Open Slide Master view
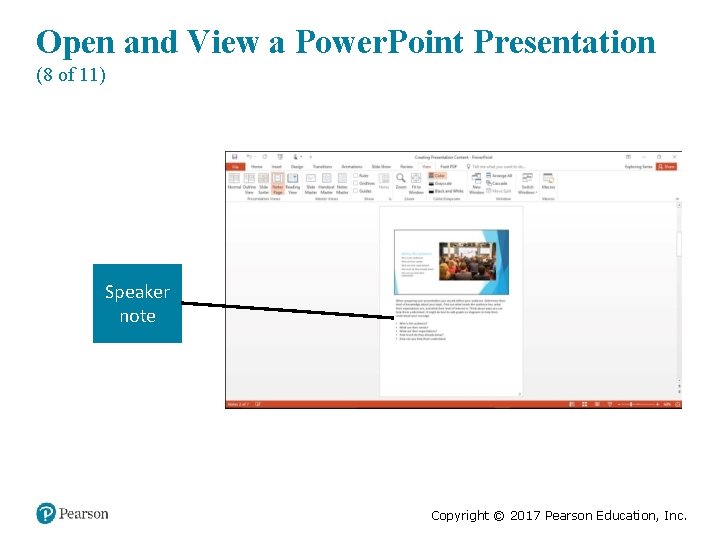The image size is (720, 540). click(x=311, y=183)
